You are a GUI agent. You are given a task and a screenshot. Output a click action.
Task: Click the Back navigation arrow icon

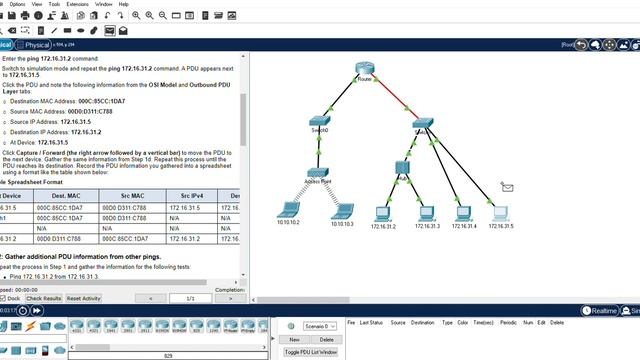(x=581, y=44)
